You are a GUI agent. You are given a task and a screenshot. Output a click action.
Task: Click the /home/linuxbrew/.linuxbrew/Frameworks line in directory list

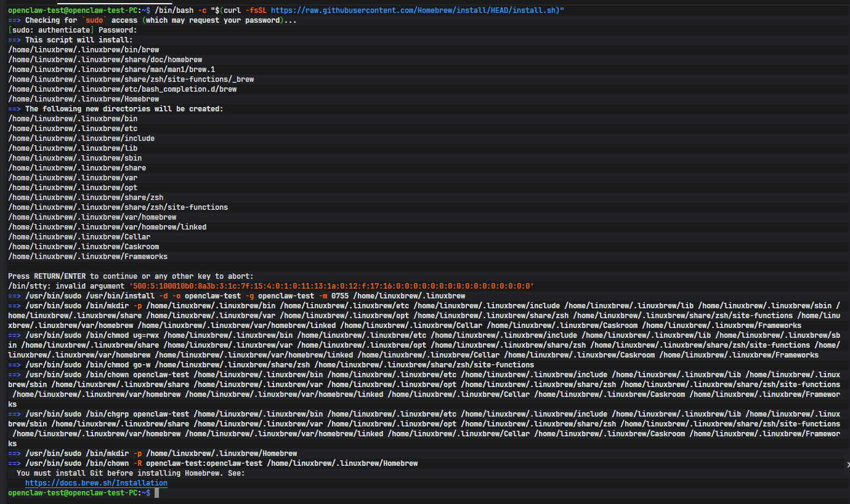coord(87,257)
